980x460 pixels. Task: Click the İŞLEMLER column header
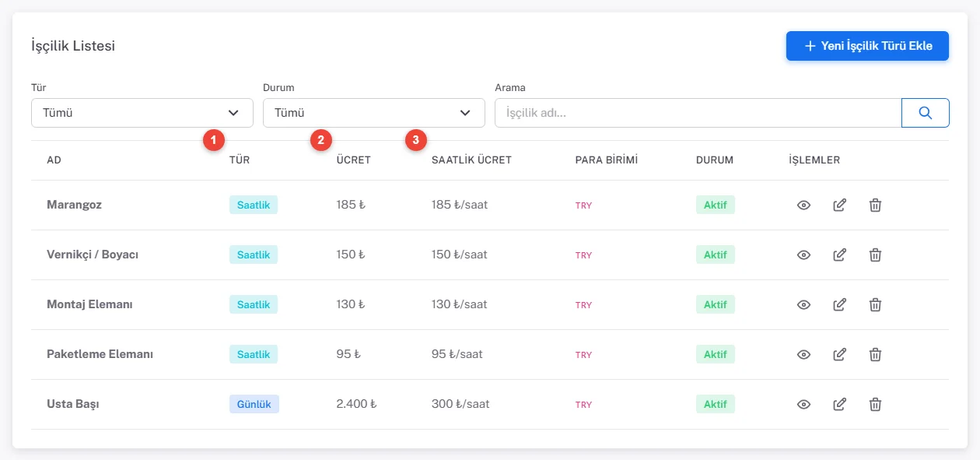814,160
